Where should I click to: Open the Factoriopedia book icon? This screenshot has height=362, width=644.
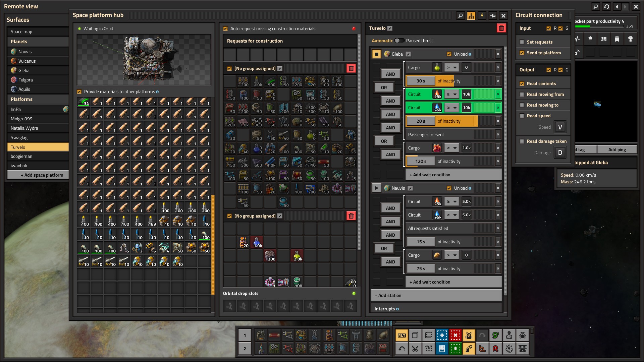pyautogui.click(x=604, y=39)
